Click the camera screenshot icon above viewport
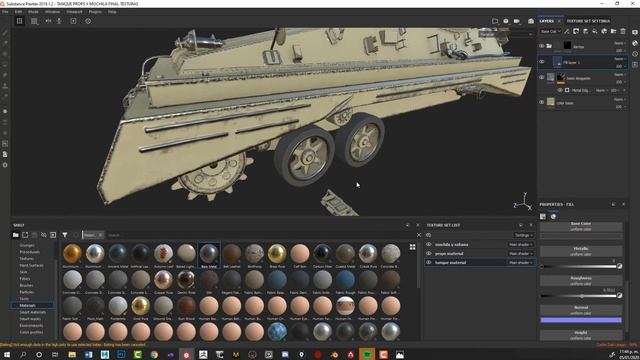Screen dimensions: 640x360 (x=531, y=21)
